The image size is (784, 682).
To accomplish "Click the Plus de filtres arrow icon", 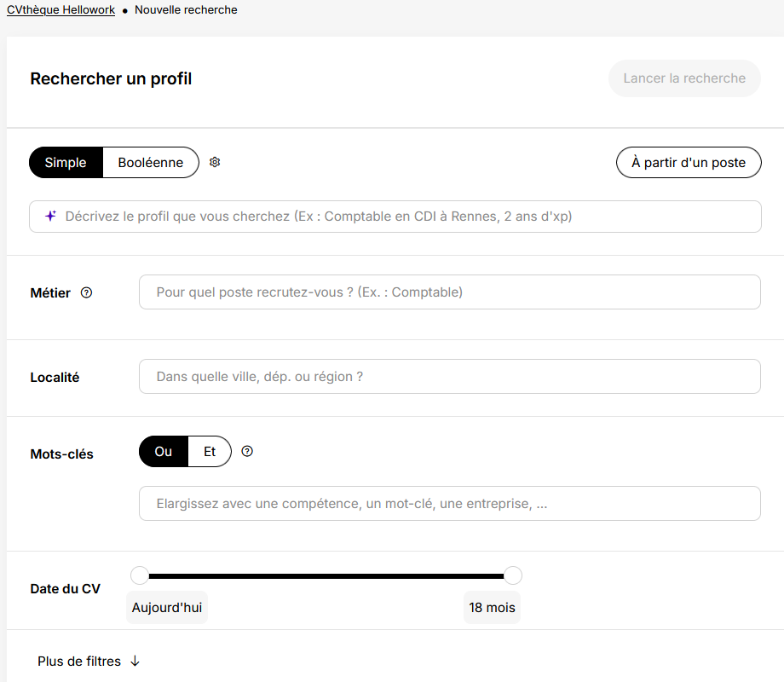I will click(135, 661).
